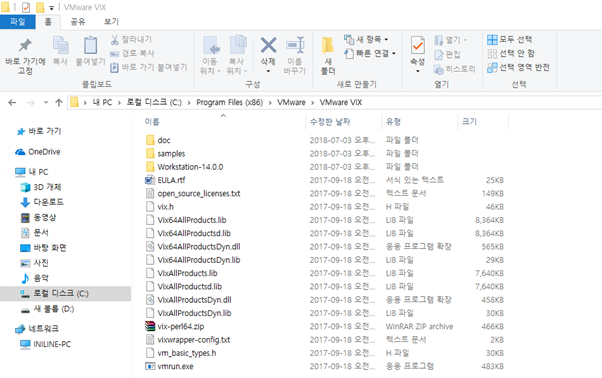Select 3D 개체 folder in sidebar

click(41, 187)
